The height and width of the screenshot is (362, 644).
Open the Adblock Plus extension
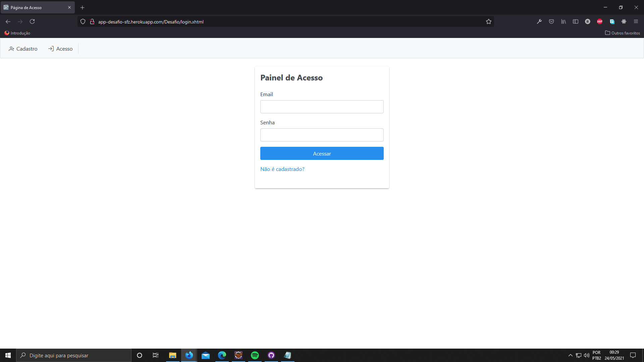tap(600, 21)
